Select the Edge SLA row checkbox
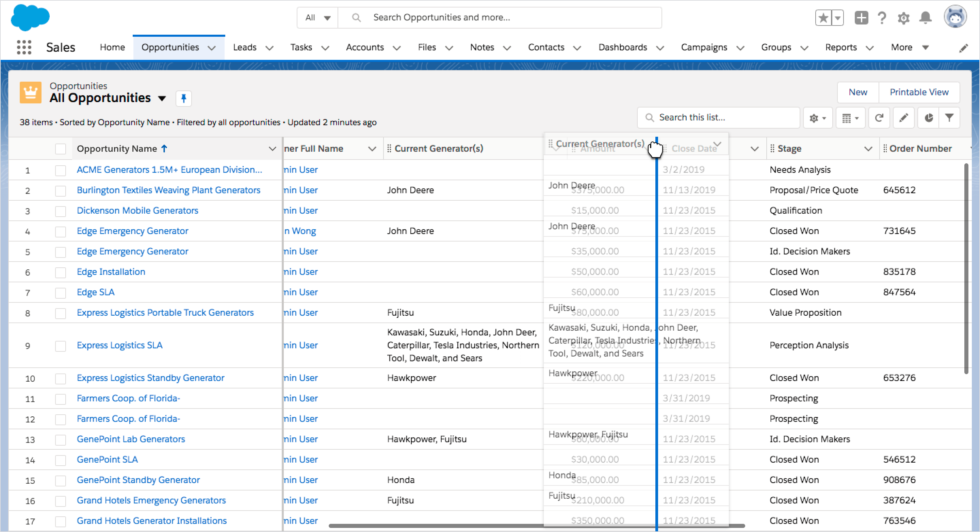The height and width of the screenshot is (532, 980). pyautogui.click(x=61, y=293)
